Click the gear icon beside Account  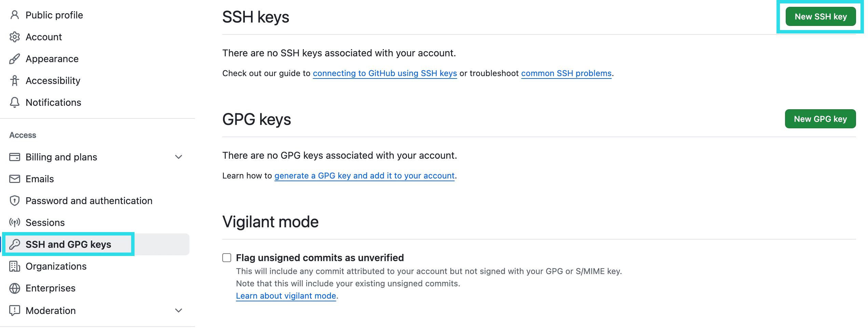pyautogui.click(x=15, y=37)
